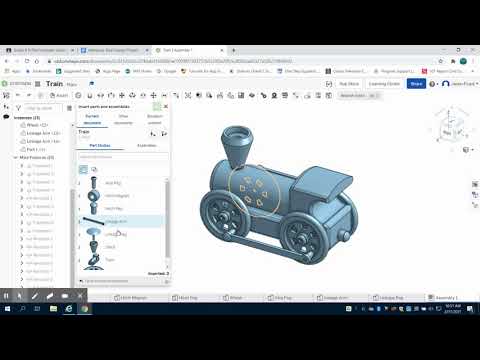Click the version graph icon beside Train
Screen dimensions: 480x360
tap(153, 134)
